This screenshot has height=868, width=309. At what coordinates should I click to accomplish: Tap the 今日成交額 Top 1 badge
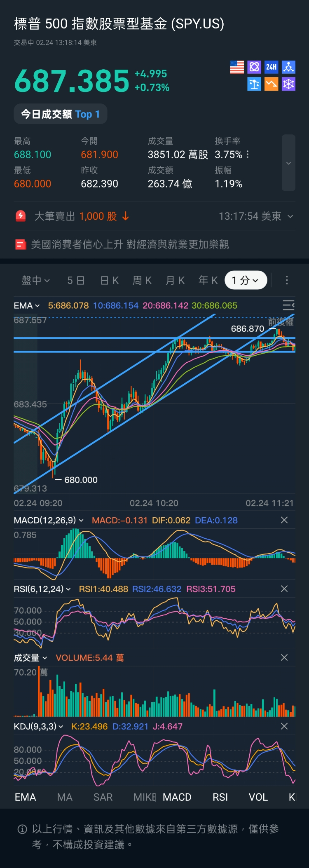pyautogui.click(x=61, y=114)
